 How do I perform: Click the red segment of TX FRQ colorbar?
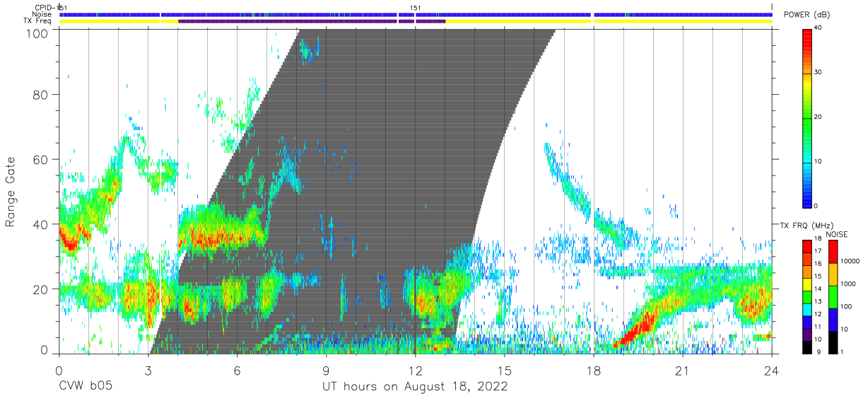click(x=807, y=245)
